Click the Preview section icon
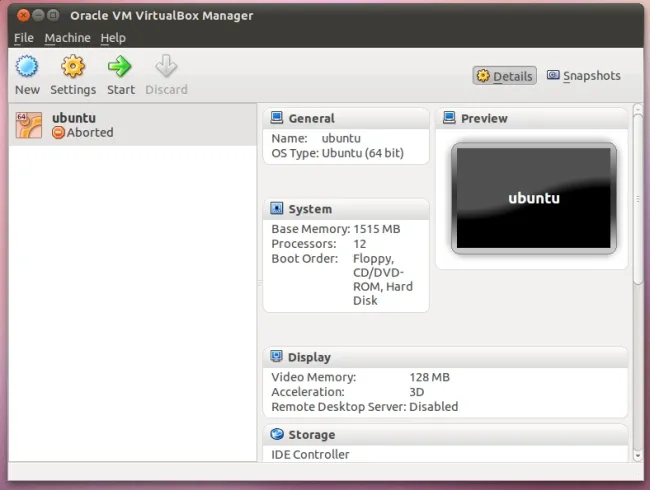650x490 pixels. (x=449, y=118)
